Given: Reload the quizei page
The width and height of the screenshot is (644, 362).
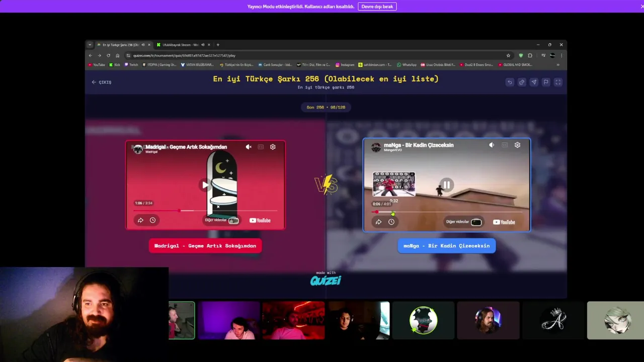Looking at the screenshot, I should [x=108, y=55].
